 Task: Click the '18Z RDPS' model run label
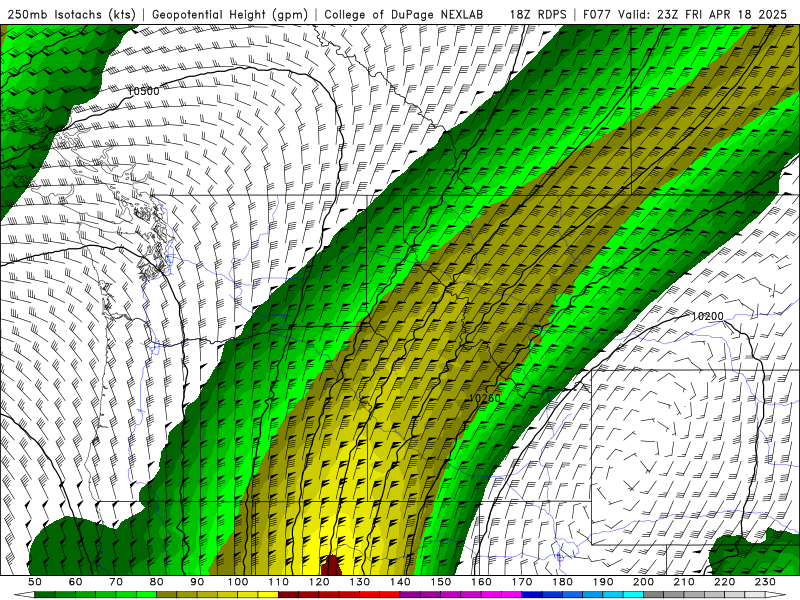(x=538, y=14)
